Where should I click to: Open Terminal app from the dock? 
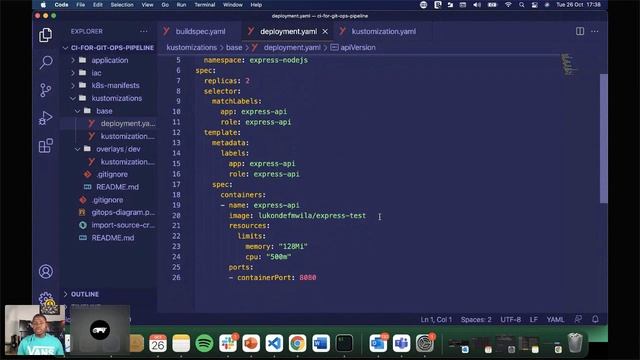[x=344, y=343]
